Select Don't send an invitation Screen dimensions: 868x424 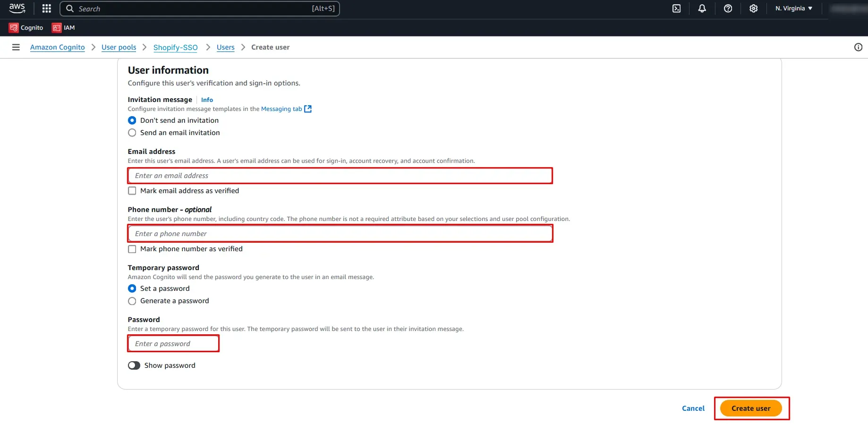132,120
